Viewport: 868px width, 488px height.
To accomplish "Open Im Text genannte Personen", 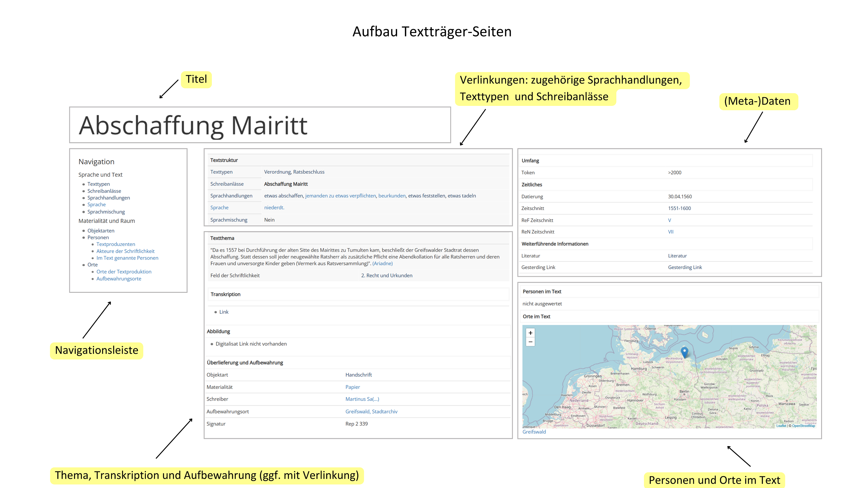I will [127, 258].
